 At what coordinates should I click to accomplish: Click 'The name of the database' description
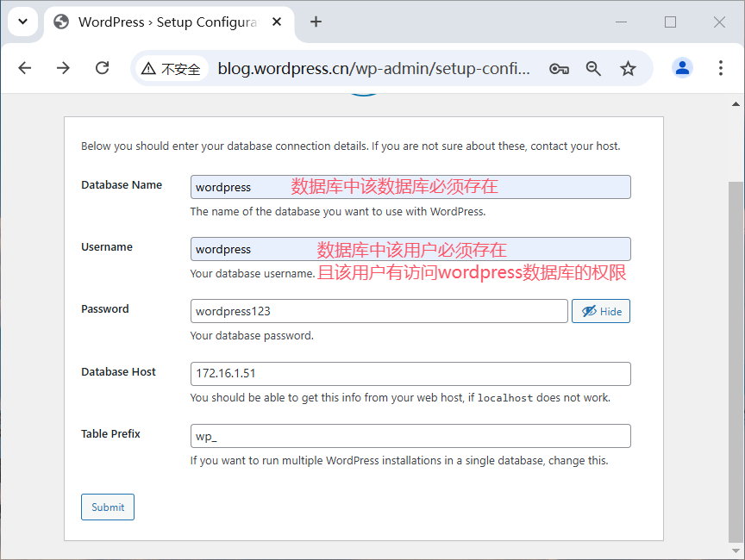[x=338, y=212]
